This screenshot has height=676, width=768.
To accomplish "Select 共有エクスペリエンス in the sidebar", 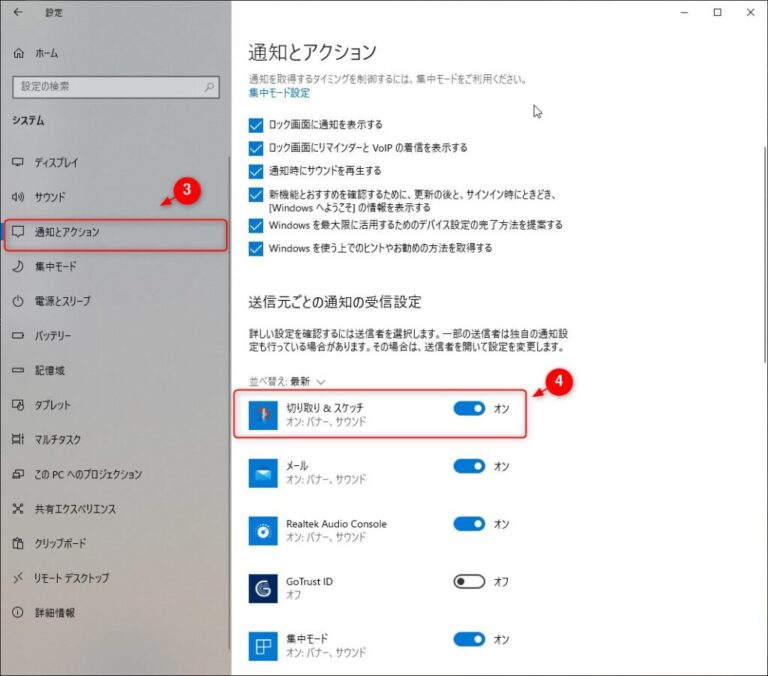I will point(75,509).
